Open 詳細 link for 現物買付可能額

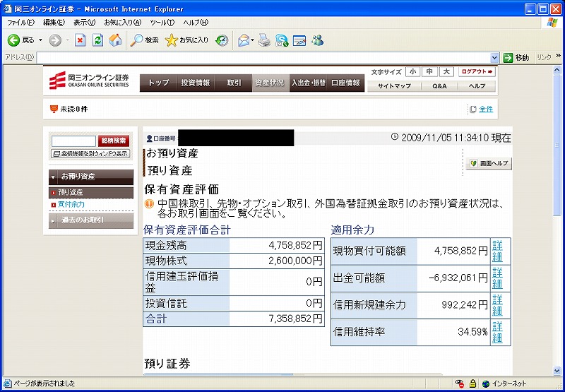[x=498, y=251]
